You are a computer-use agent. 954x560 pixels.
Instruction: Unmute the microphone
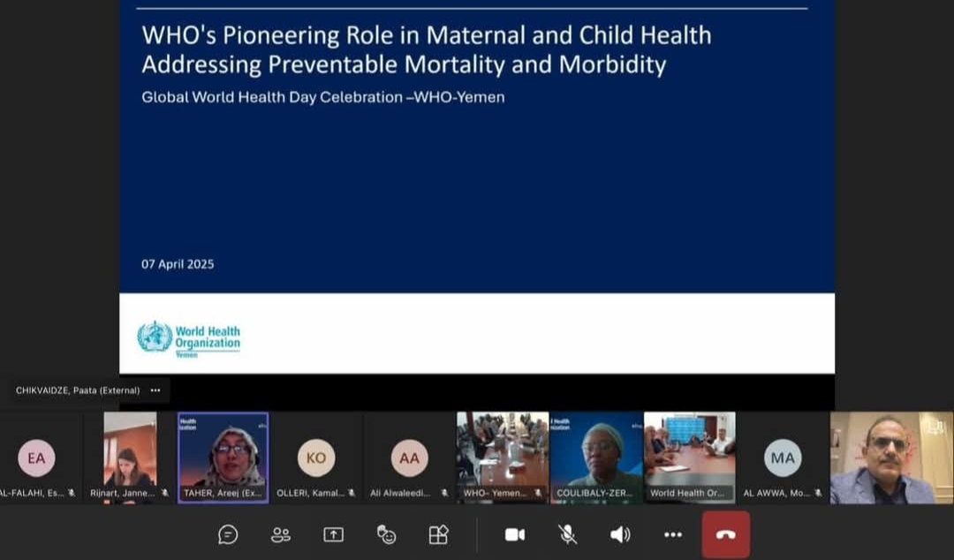568,535
